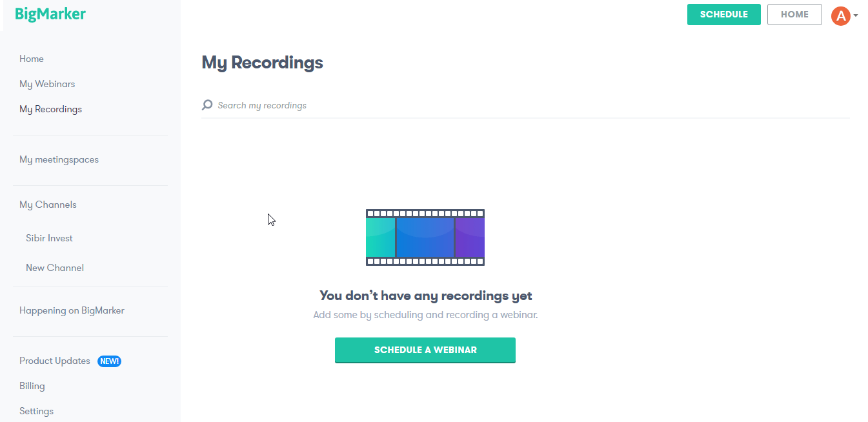This screenshot has height=422, width=868.
Task: Open the Sibir Invest channel
Action: tap(49, 238)
